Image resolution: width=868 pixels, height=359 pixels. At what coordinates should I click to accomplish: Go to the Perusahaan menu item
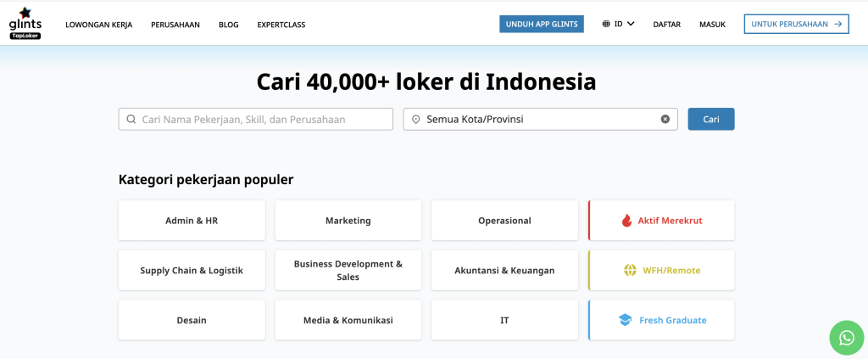(x=175, y=25)
